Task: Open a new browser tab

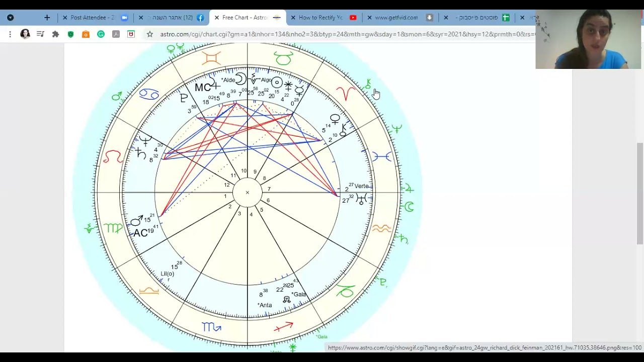Action: click(47, 18)
